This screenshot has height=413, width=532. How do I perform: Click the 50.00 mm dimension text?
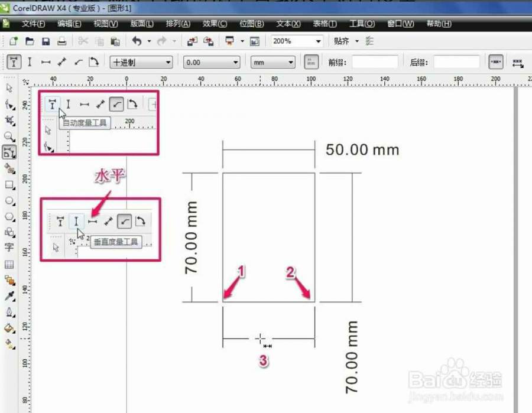pyautogui.click(x=362, y=150)
